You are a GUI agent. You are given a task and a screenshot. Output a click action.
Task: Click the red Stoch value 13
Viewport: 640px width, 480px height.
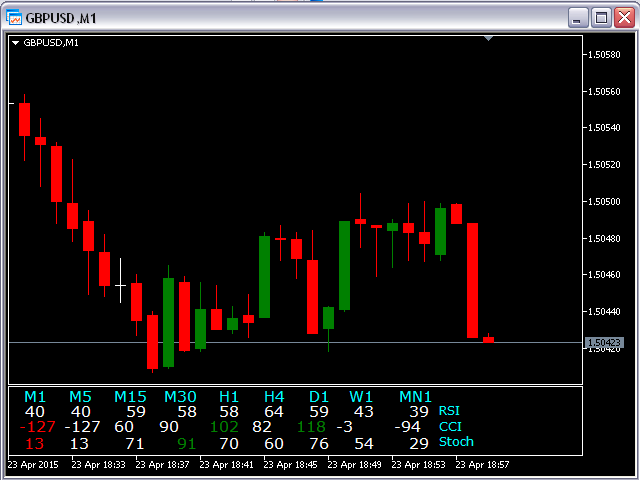[x=34, y=444]
